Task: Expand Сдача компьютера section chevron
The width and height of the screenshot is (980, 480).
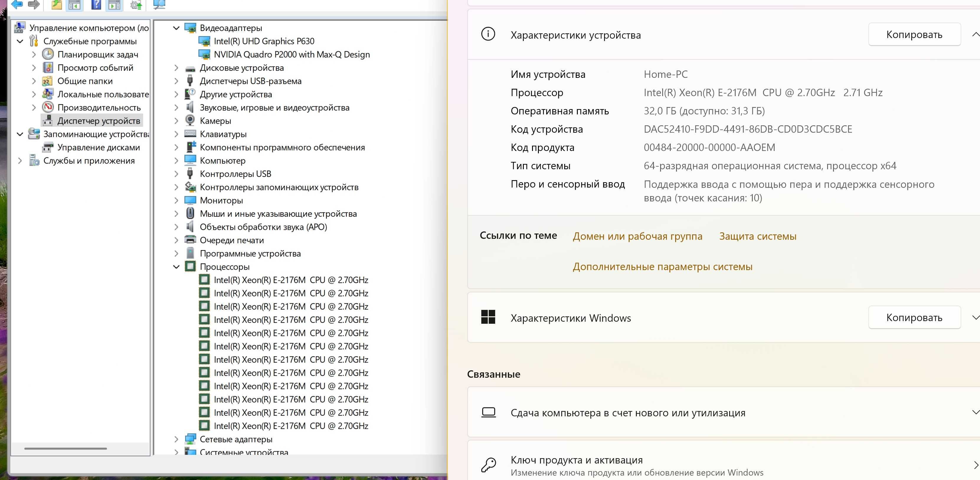Action: (x=976, y=412)
